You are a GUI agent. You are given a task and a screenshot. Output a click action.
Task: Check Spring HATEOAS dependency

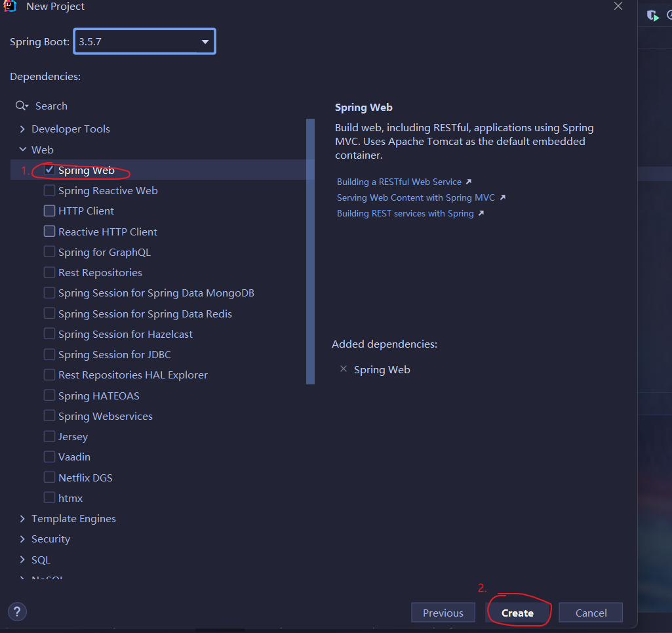(49, 396)
